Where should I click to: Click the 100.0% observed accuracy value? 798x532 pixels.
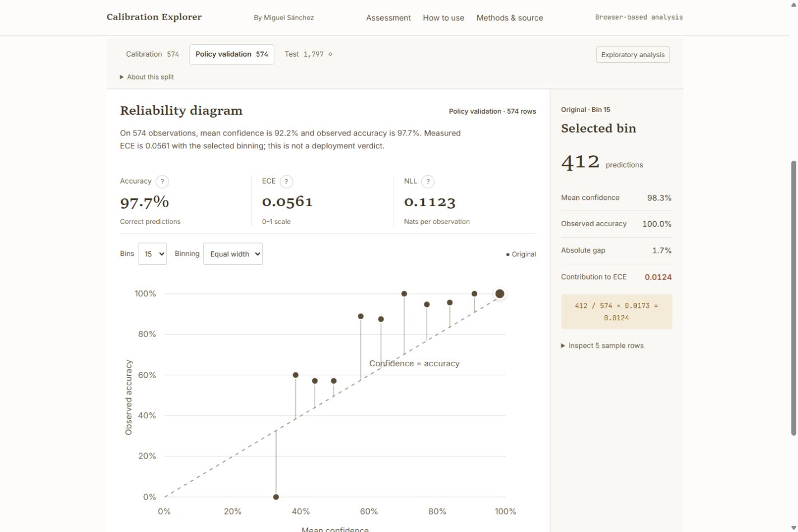pos(657,224)
